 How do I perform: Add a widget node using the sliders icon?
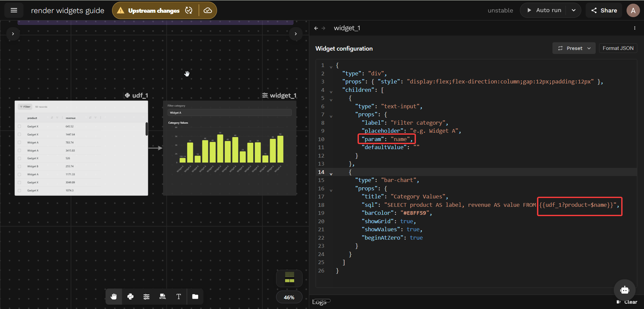[147, 297]
